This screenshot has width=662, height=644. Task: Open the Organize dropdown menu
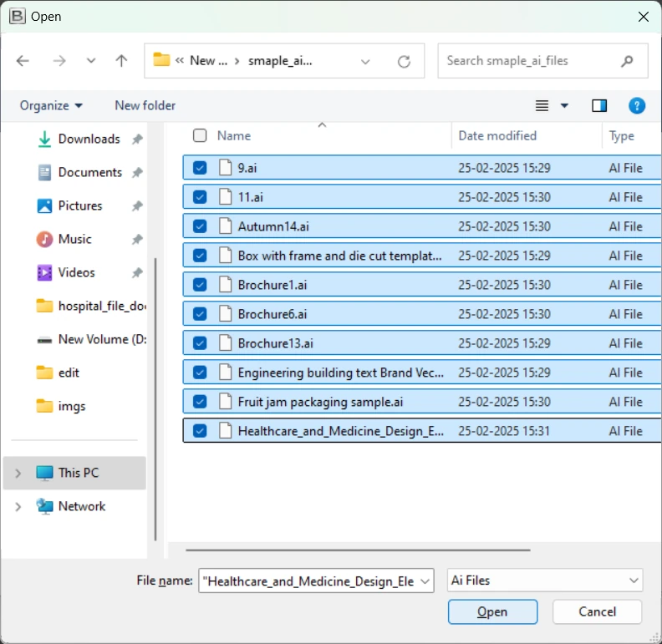coord(51,105)
